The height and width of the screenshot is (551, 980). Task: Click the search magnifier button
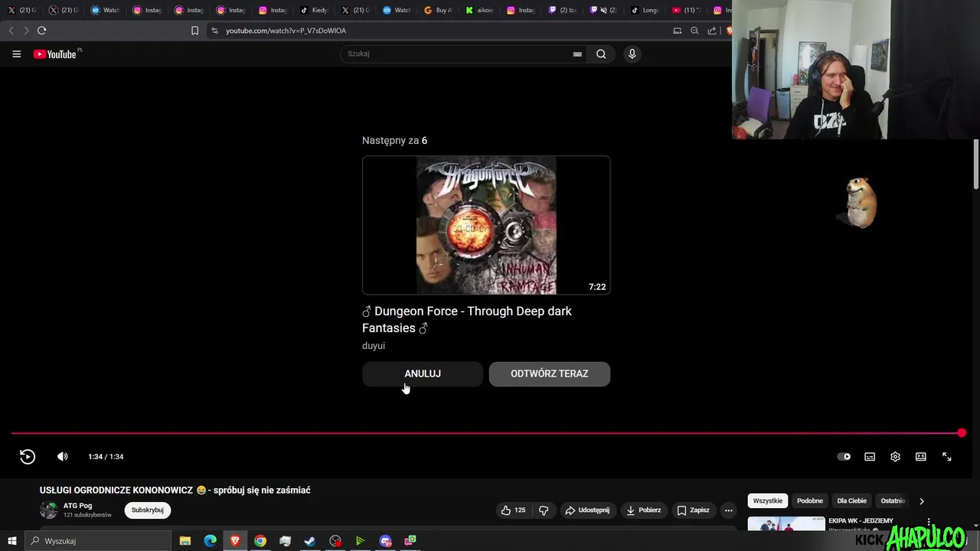pyautogui.click(x=601, y=54)
